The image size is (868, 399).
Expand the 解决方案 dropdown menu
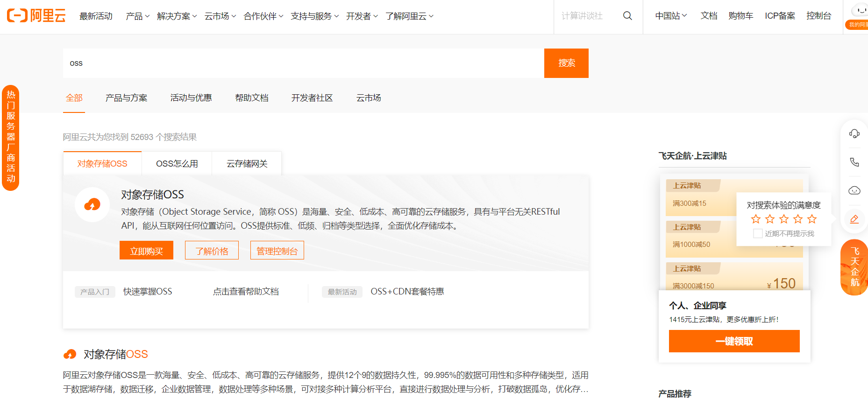[177, 16]
